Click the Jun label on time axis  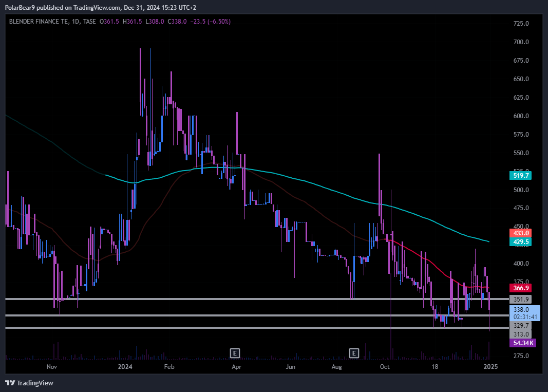click(x=290, y=366)
